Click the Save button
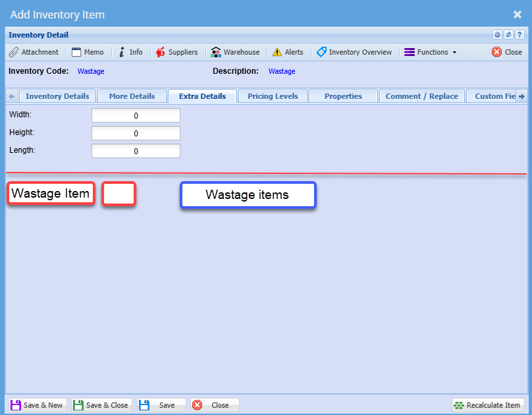The height and width of the screenshot is (415, 532). coord(161,405)
